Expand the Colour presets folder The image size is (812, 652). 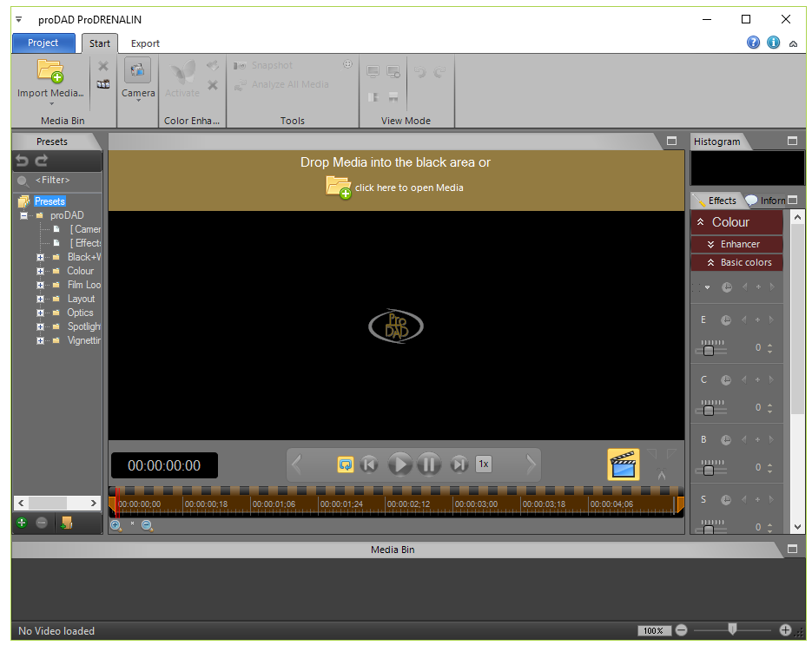point(41,272)
